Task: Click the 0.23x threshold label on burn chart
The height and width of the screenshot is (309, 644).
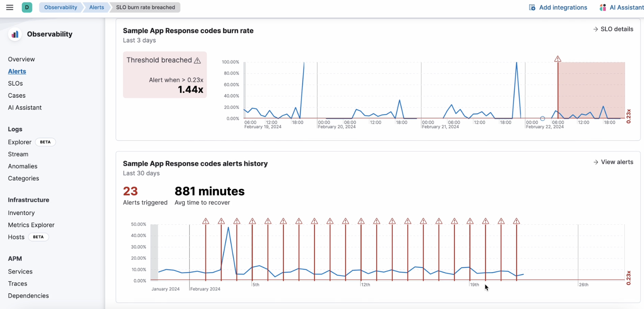Action: pyautogui.click(x=629, y=117)
